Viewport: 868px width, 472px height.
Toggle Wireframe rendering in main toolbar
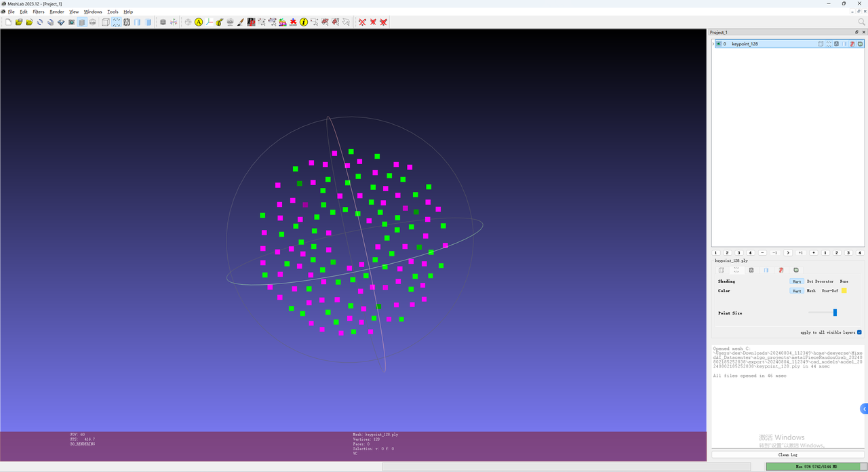pyautogui.click(x=127, y=22)
